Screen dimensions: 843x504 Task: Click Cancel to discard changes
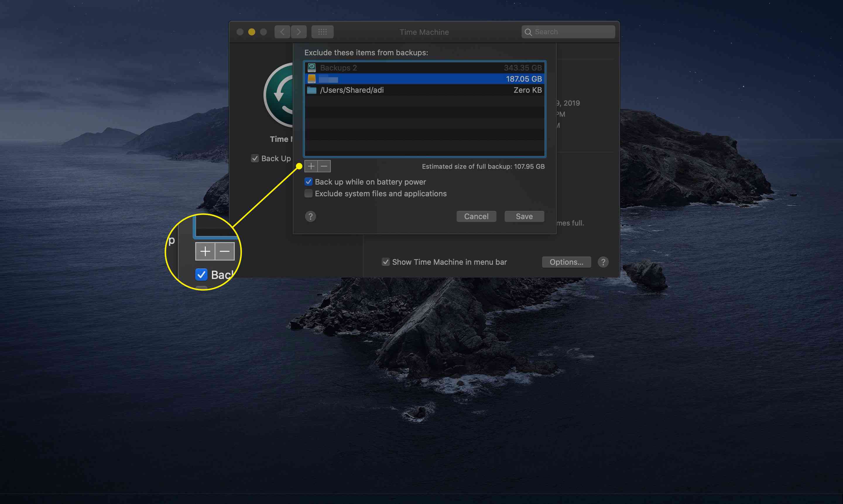(x=477, y=216)
